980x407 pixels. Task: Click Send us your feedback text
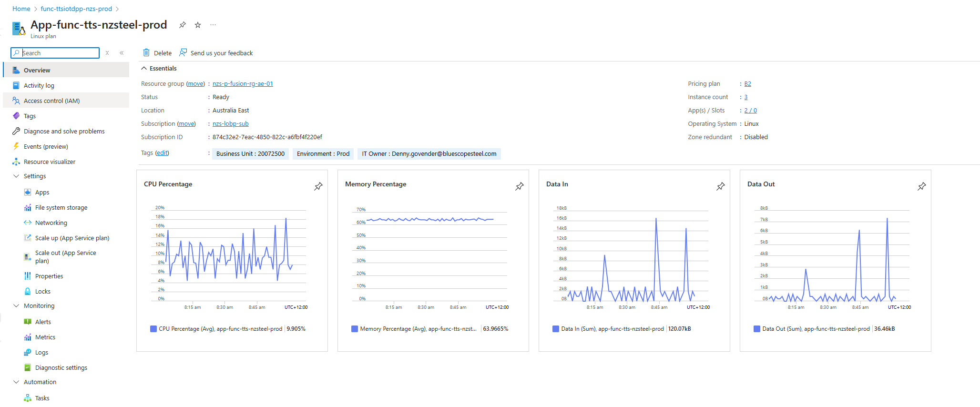click(222, 53)
